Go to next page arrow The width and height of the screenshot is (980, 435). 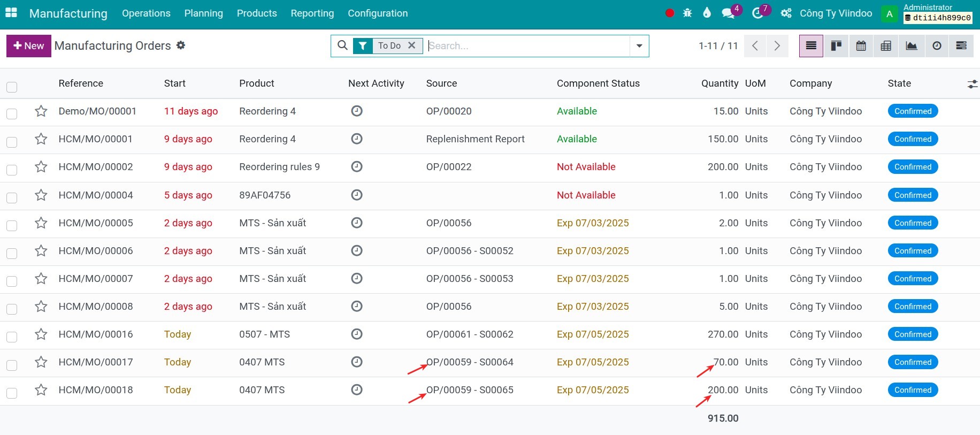coord(777,46)
